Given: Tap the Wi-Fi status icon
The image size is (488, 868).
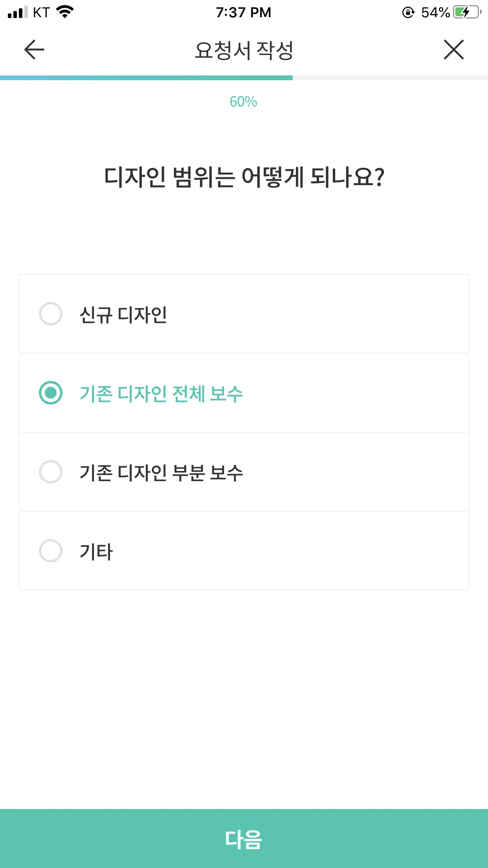Looking at the screenshot, I should click(x=65, y=12).
